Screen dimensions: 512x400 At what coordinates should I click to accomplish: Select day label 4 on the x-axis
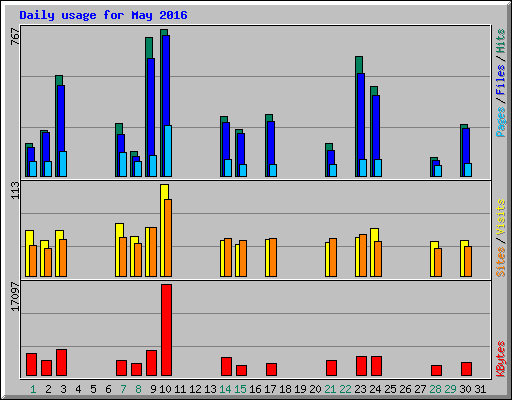(78, 389)
